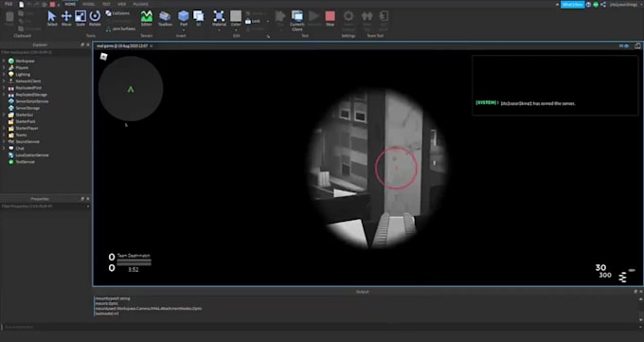Select TestService in Explorer
644x342 pixels.
[25, 162]
